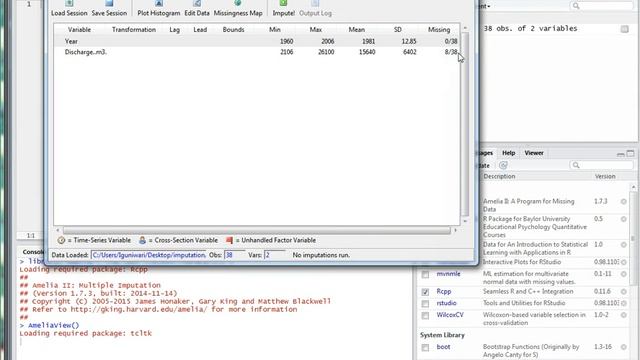Viewport: 640px width, 360px height.
Task: Click the Bounds column header
Action: pyautogui.click(x=233, y=30)
